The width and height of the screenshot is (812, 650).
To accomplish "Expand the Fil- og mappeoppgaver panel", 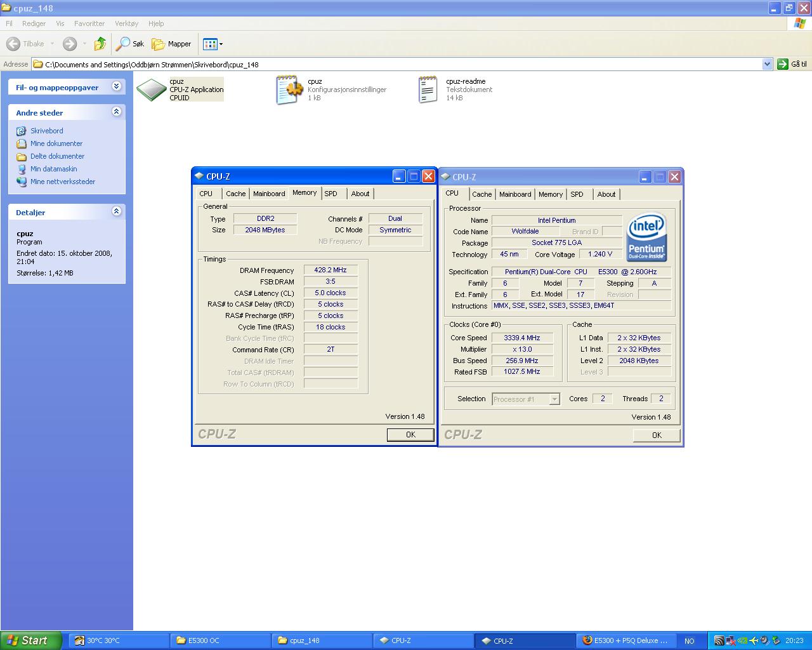I will [117, 86].
